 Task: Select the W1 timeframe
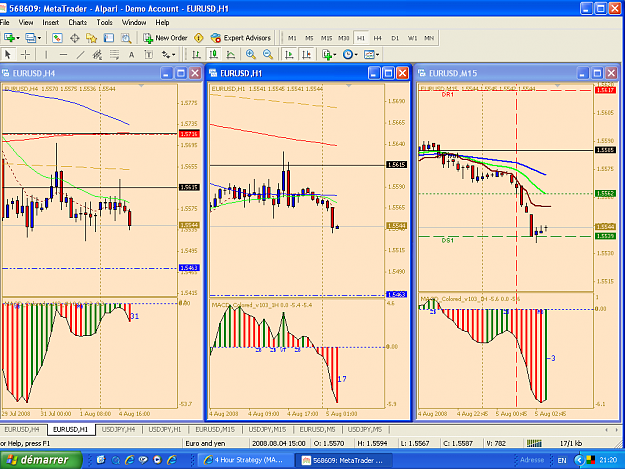click(x=412, y=38)
